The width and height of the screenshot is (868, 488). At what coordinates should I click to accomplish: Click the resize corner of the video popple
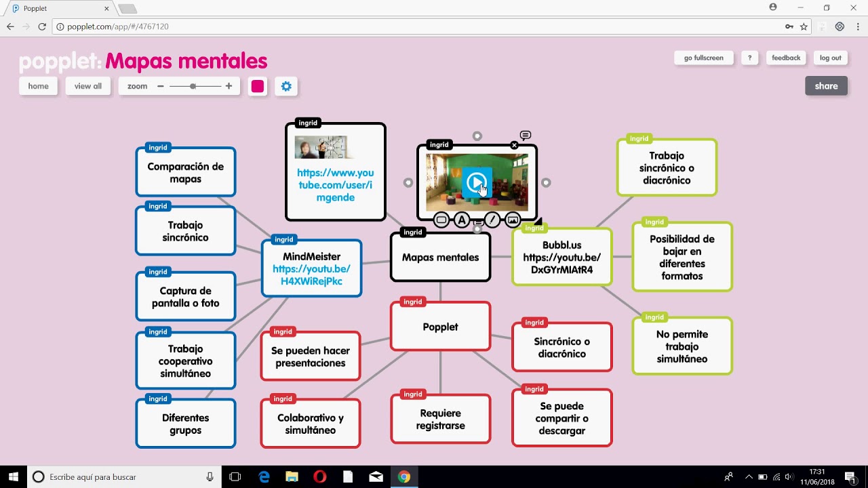[x=538, y=221]
